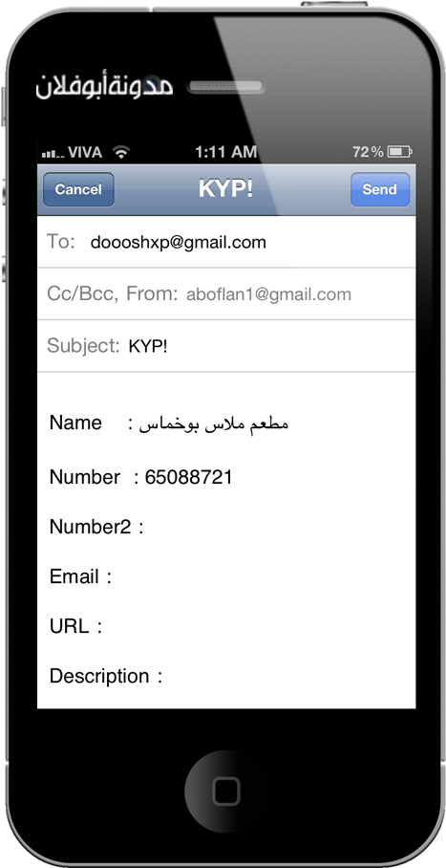Tap the battery icon in status bar
This screenshot has height=868, width=446.
point(399,152)
